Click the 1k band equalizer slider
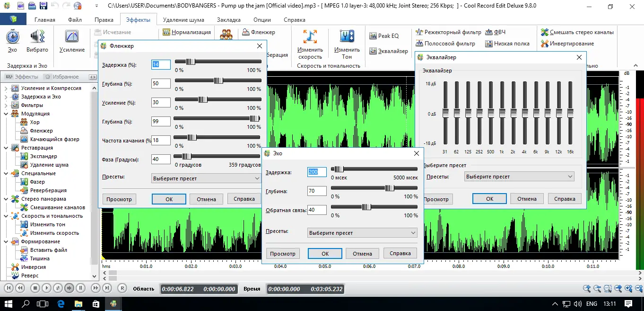 (502, 114)
